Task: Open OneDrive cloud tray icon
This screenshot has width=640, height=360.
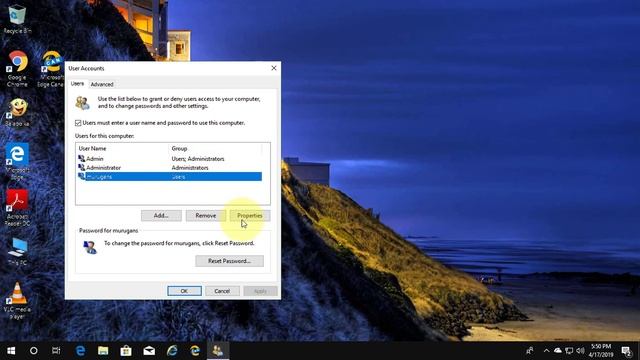Action: point(558,351)
